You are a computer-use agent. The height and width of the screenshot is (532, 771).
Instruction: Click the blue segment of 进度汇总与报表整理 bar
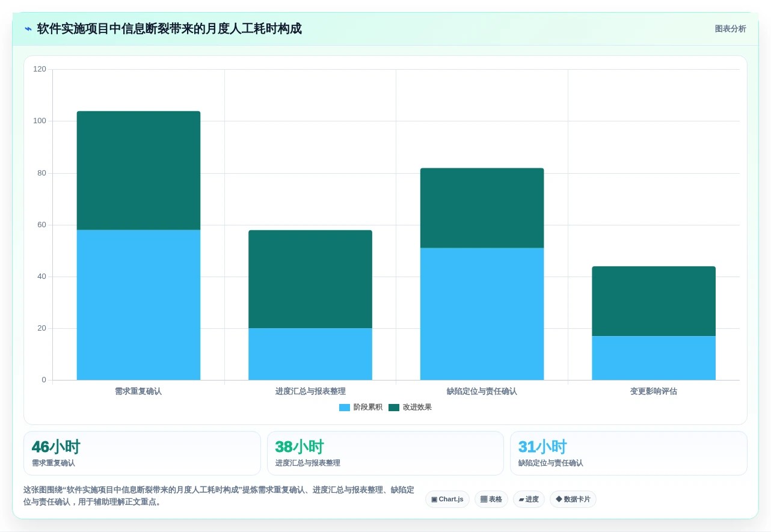310,354
